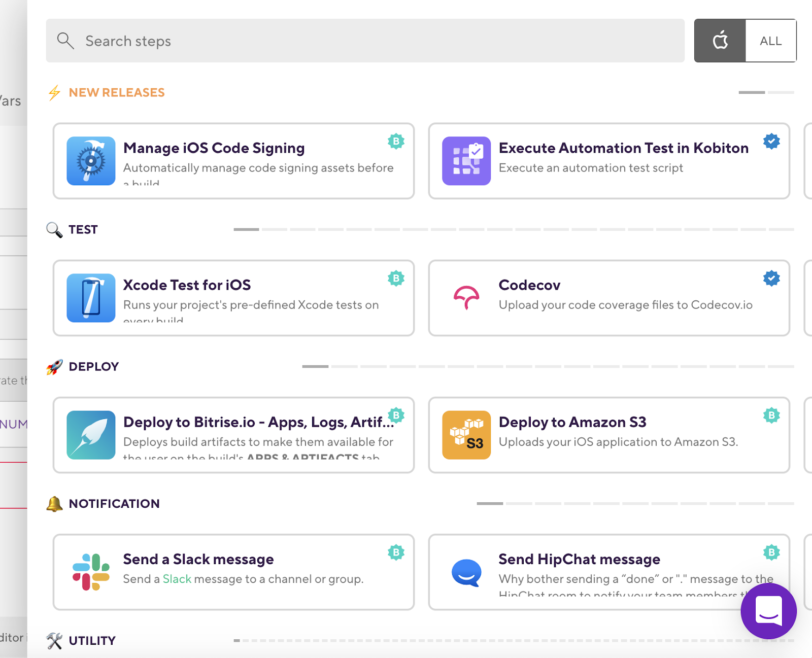The width and height of the screenshot is (812, 658).
Task: Click the DEPLOY section heading
Action: [x=94, y=367]
